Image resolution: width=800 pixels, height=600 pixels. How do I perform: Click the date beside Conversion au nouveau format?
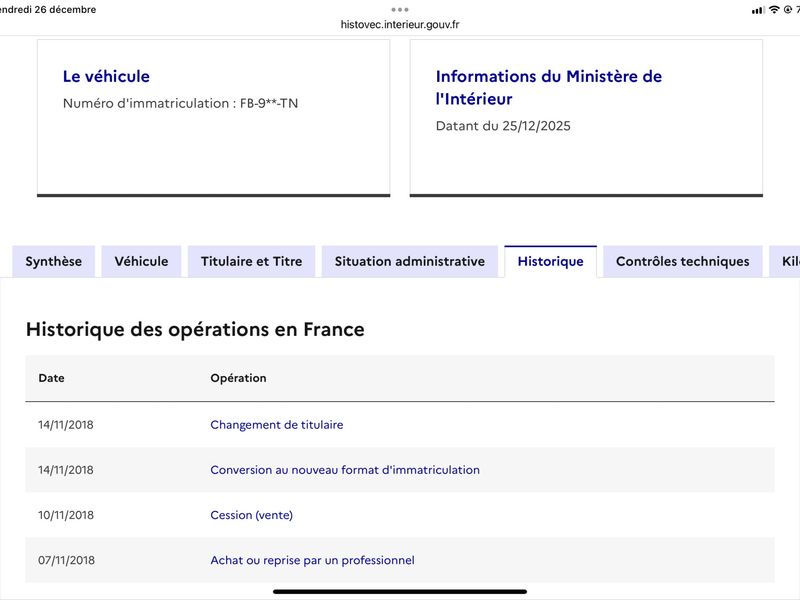click(x=66, y=470)
